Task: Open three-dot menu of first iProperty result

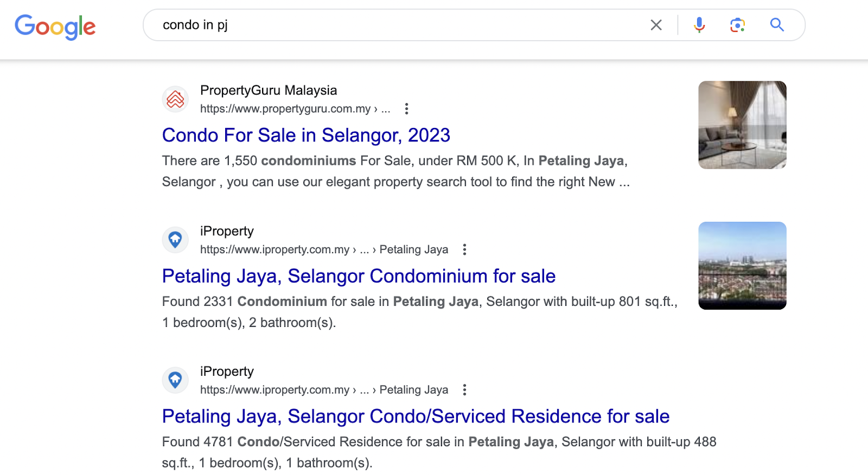Action: 464,249
